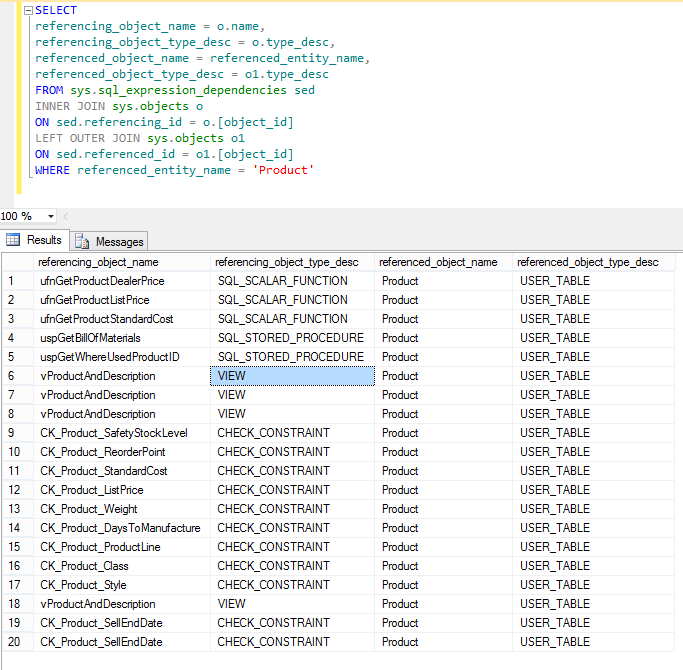Click the referencing_object_type_desc column header
The height and width of the screenshot is (670, 683).
[292, 262]
